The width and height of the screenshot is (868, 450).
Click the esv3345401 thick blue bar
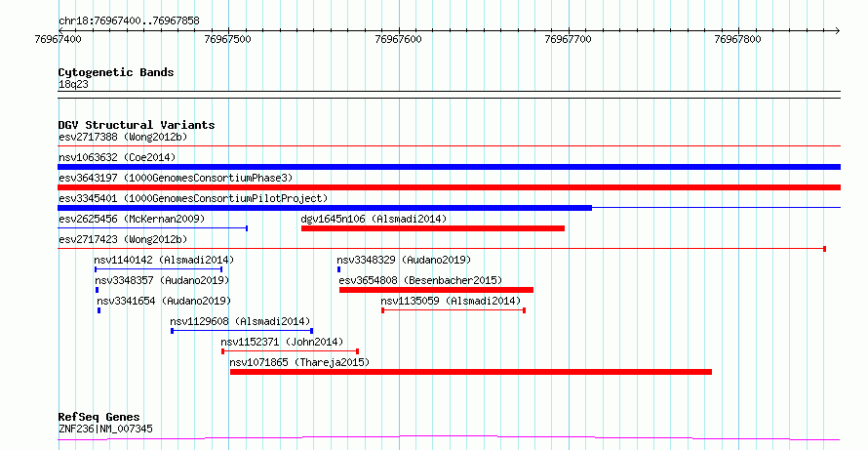pos(325,208)
